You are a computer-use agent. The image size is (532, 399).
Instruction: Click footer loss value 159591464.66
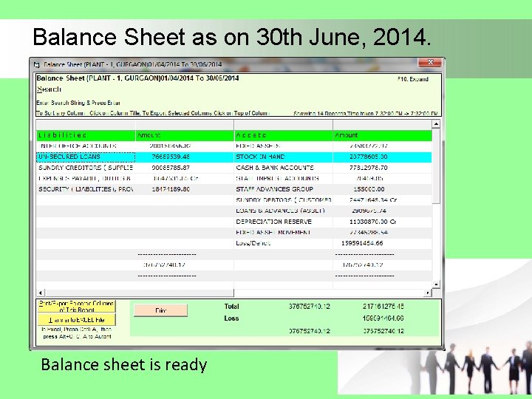[383, 318]
